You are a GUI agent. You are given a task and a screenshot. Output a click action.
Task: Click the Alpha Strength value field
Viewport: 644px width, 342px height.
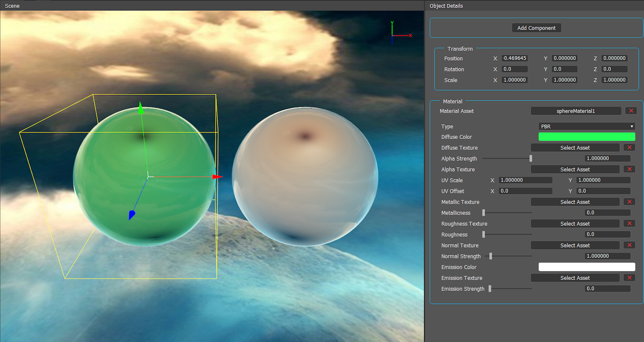point(607,158)
